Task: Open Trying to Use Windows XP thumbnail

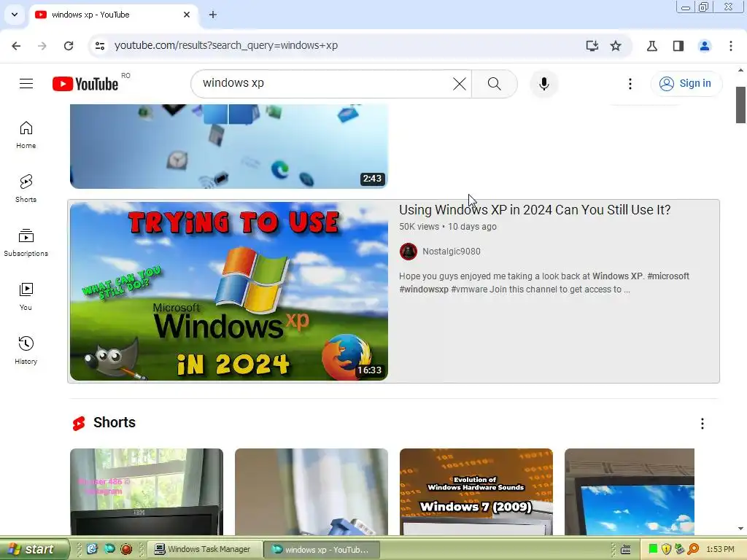Action: coord(228,291)
